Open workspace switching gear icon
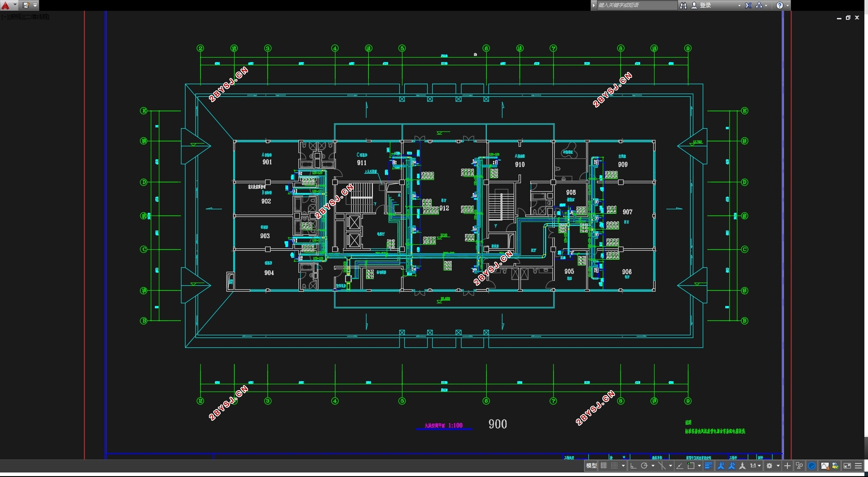868x477 pixels. pyautogui.click(x=770, y=466)
